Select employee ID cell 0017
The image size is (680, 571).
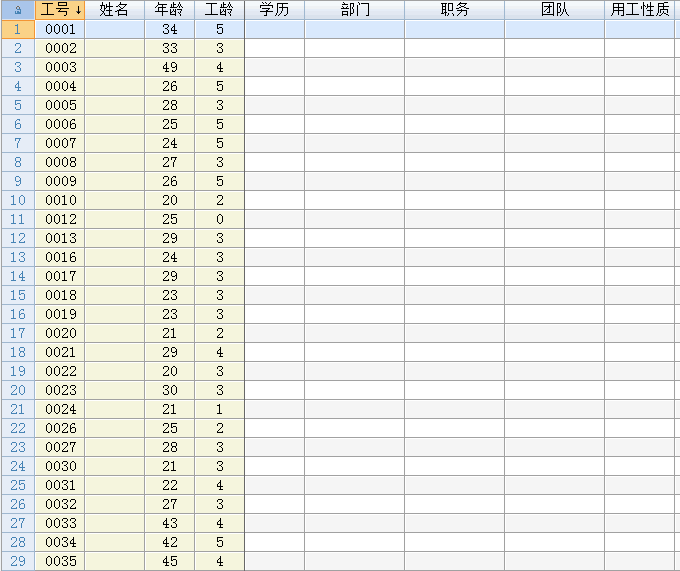60,276
